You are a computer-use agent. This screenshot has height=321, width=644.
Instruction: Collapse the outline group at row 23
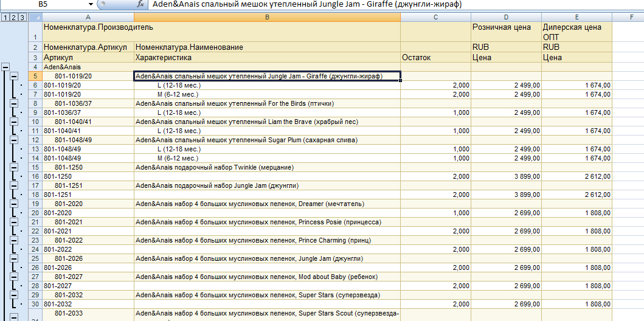[x=13, y=240]
